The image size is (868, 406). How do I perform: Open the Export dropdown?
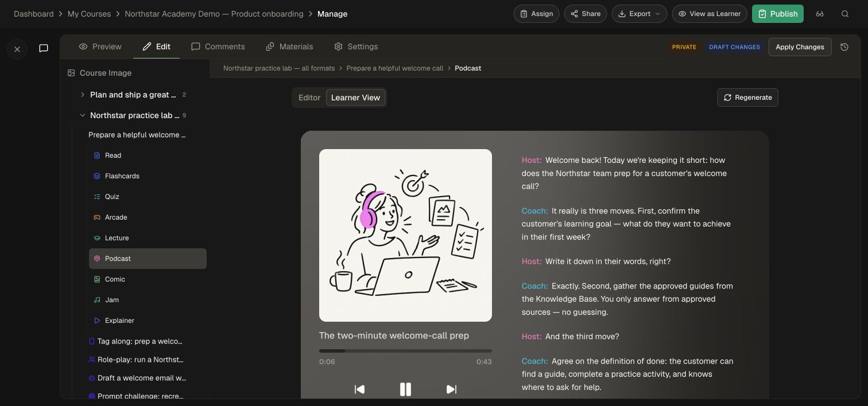pyautogui.click(x=639, y=14)
